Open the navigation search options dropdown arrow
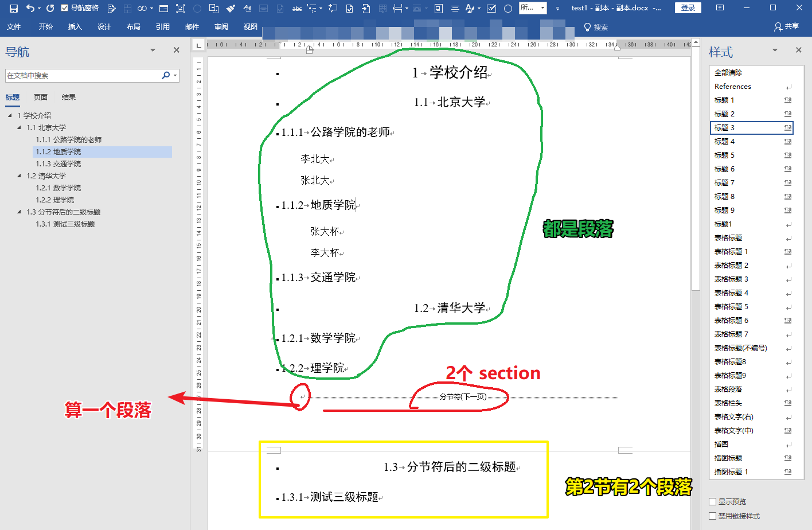The image size is (812, 530). pos(175,75)
